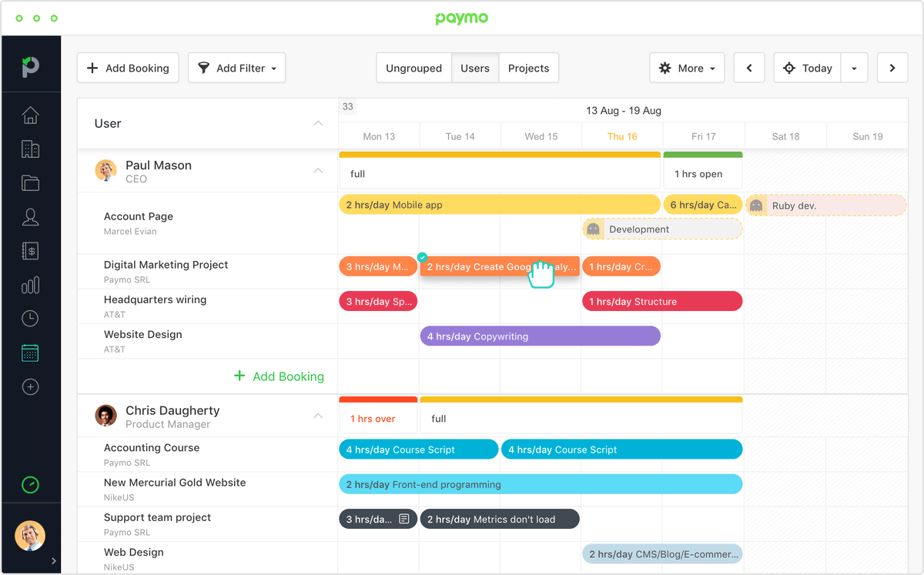Click the green Add Booking link

point(279,376)
